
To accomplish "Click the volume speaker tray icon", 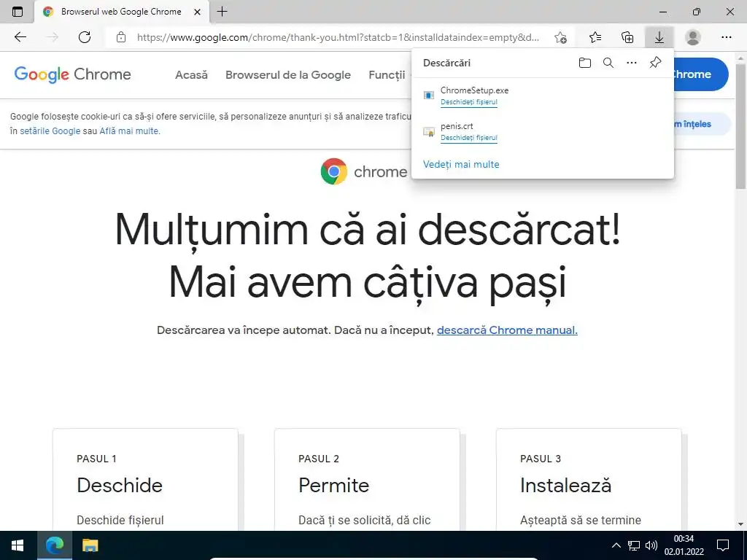I will pyautogui.click(x=651, y=545).
